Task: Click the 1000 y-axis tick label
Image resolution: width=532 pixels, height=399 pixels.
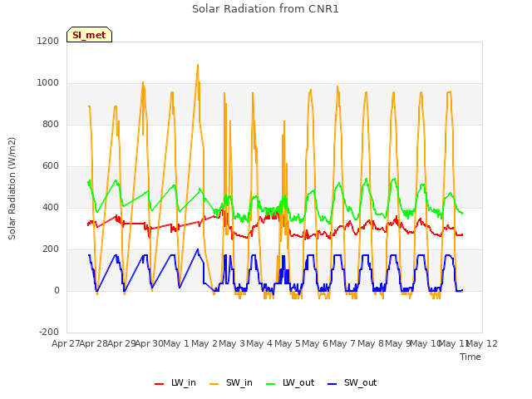Action: tap(48, 83)
